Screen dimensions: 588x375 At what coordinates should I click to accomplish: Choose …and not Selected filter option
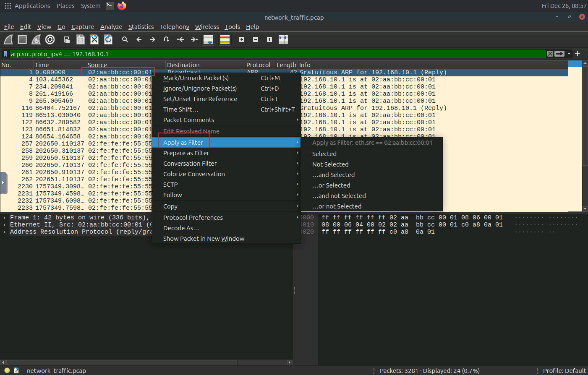click(x=371, y=196)
